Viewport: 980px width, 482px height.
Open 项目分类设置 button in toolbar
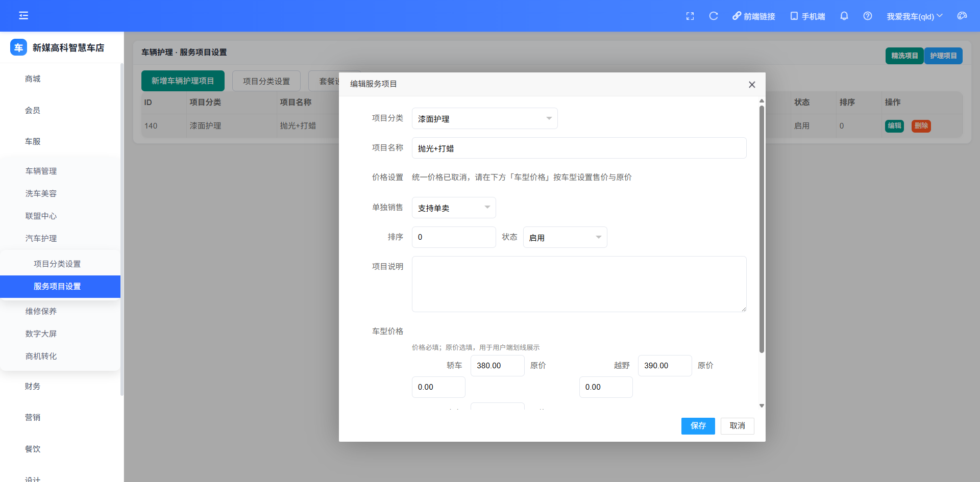[x=266, y=81]
